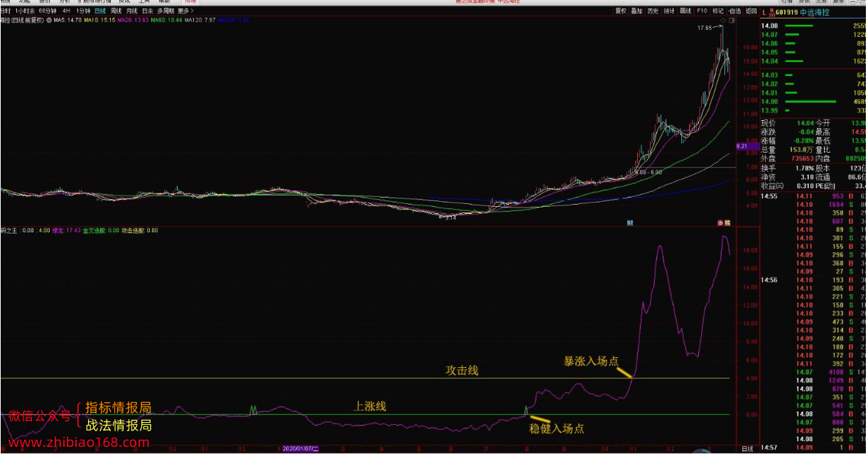Open F10 company info

pyautogui.click(x=702, y=11)
